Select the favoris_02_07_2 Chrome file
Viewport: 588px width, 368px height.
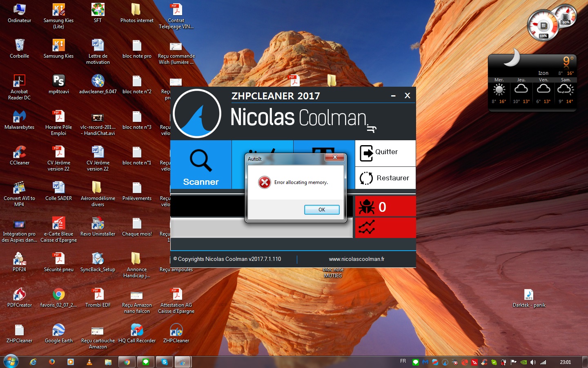pos(58,298)
